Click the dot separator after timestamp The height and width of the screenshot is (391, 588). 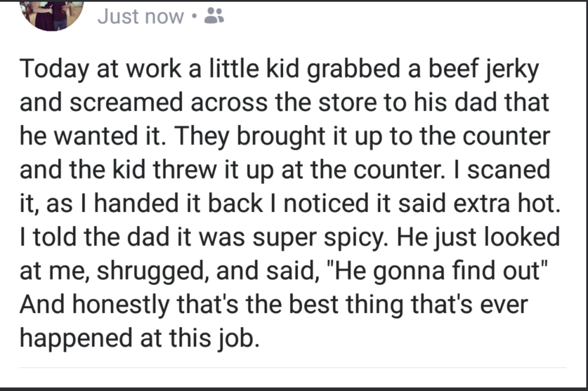pos(194,16)
